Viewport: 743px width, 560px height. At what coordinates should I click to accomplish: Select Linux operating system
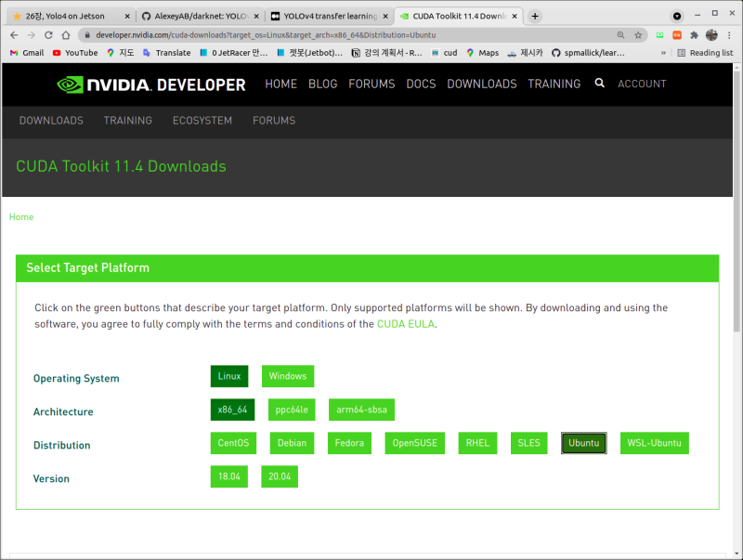[229, 376]
